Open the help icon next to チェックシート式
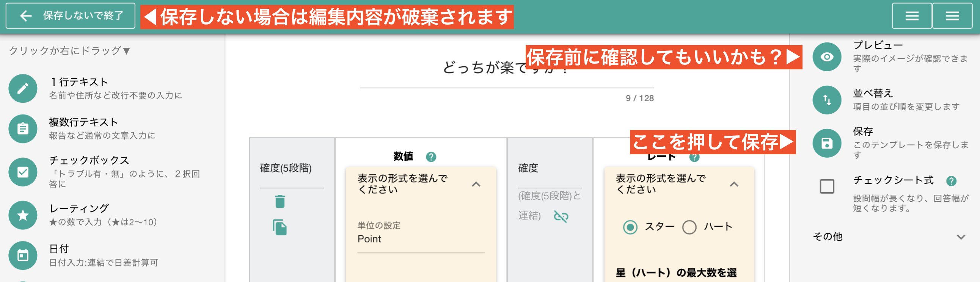Image resolution: width=980 pixels, height=282 pixels. click(x=951, y=181)
